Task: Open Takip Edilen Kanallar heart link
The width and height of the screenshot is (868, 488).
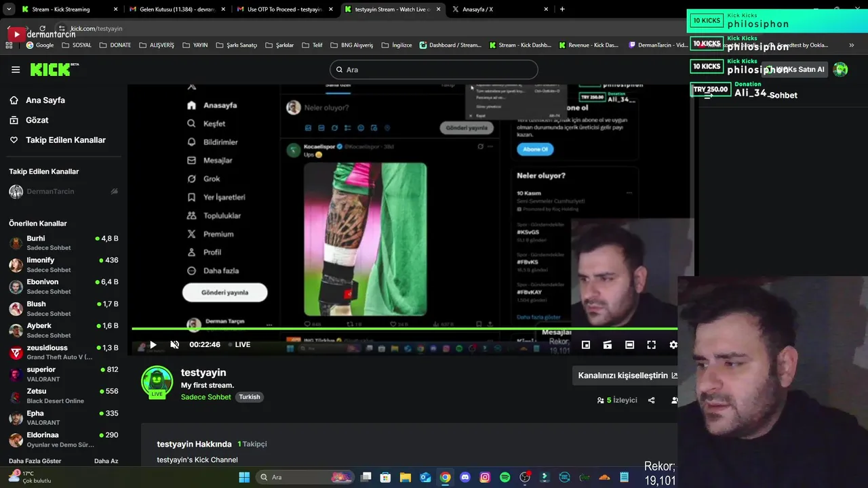Action: tap(58, 140)
